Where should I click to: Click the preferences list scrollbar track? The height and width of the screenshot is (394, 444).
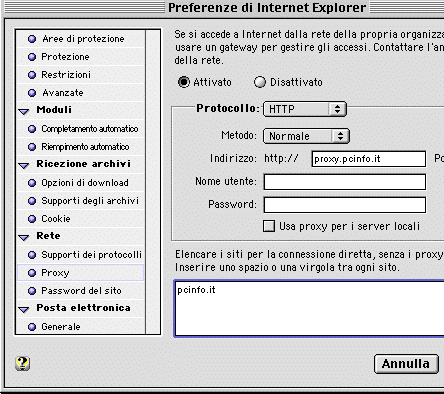tap(153, 182)
